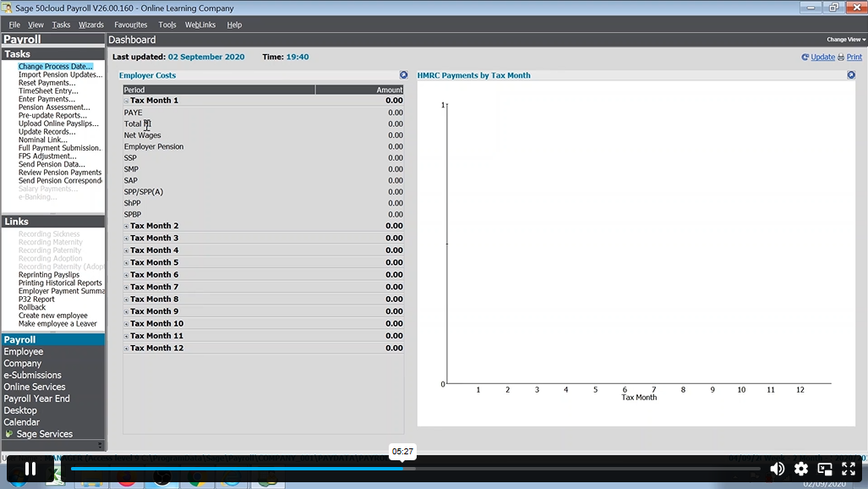Open the P32 Report link
868x489 pixels.
click(36, 299)
